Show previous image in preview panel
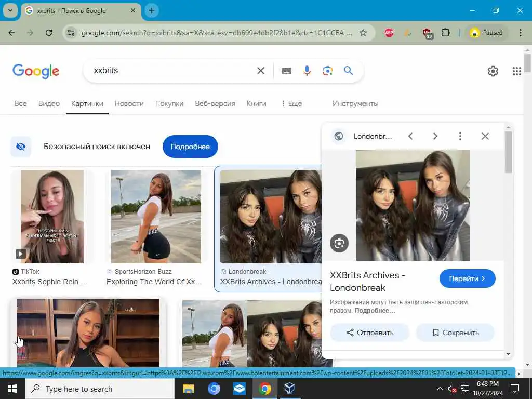 coord(410,136)
